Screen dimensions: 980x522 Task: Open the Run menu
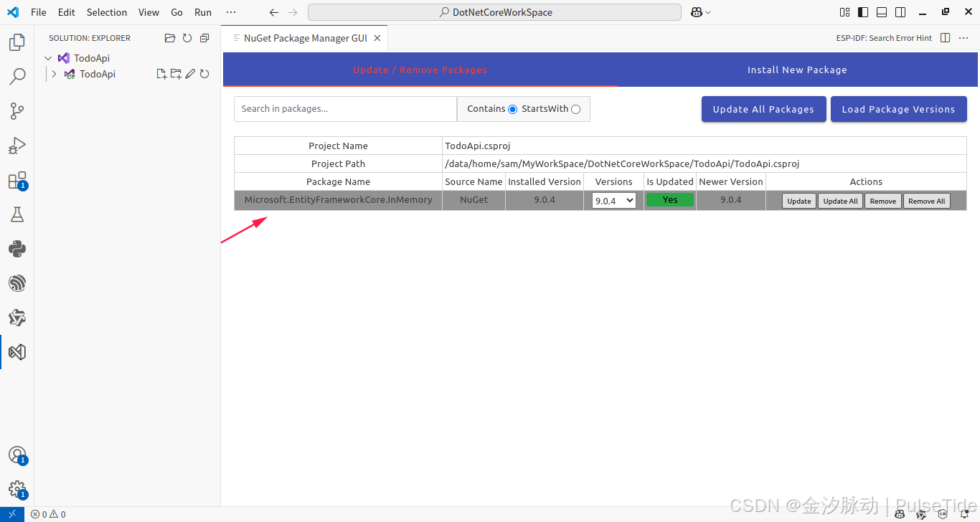tap(203, 12)
